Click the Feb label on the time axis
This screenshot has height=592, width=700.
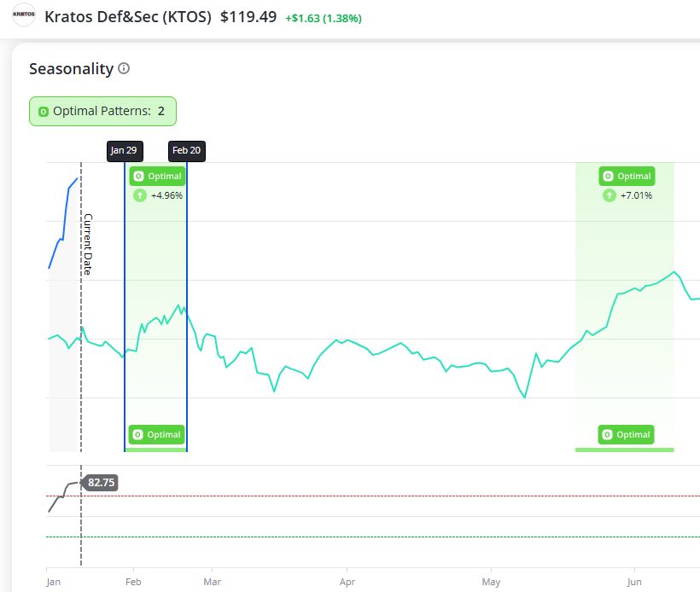click(x=133, y=582)
